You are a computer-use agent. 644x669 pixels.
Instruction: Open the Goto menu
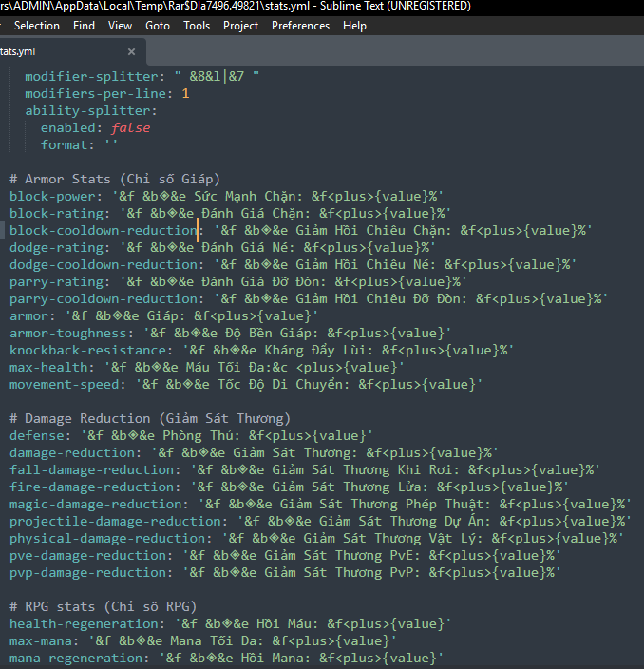pyautogui.click(x=158, y=26)
